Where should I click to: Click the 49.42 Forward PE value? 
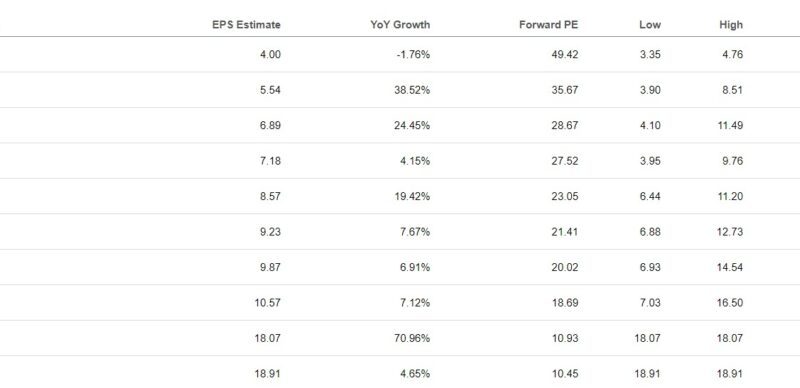pos(565,54)
